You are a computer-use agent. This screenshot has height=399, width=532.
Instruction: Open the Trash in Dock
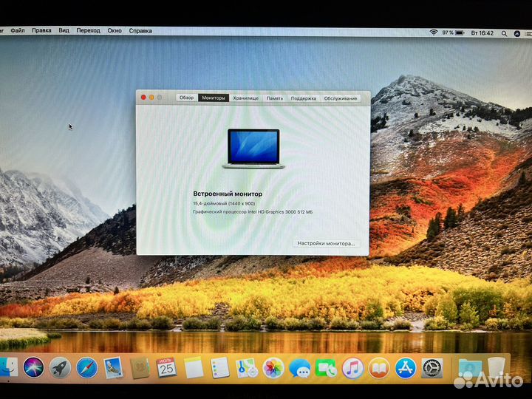coord(497,367)
